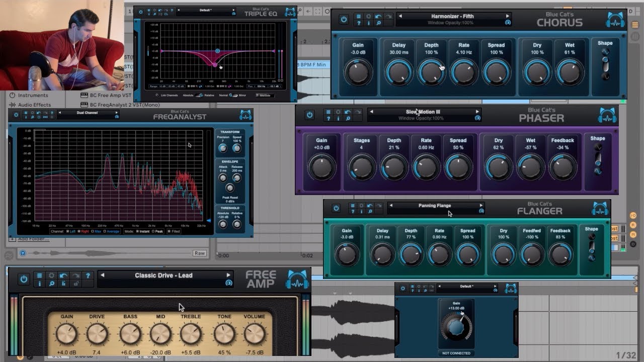The image size is (644, 362).
Task: Toggle the FreqAnalyst power button
Action: click(16, 115)
